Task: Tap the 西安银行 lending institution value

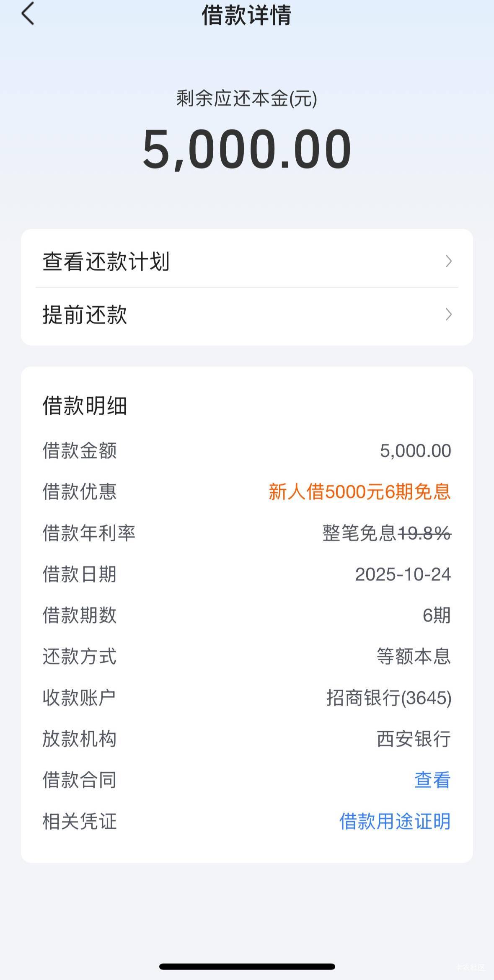Action: point(414,739)
